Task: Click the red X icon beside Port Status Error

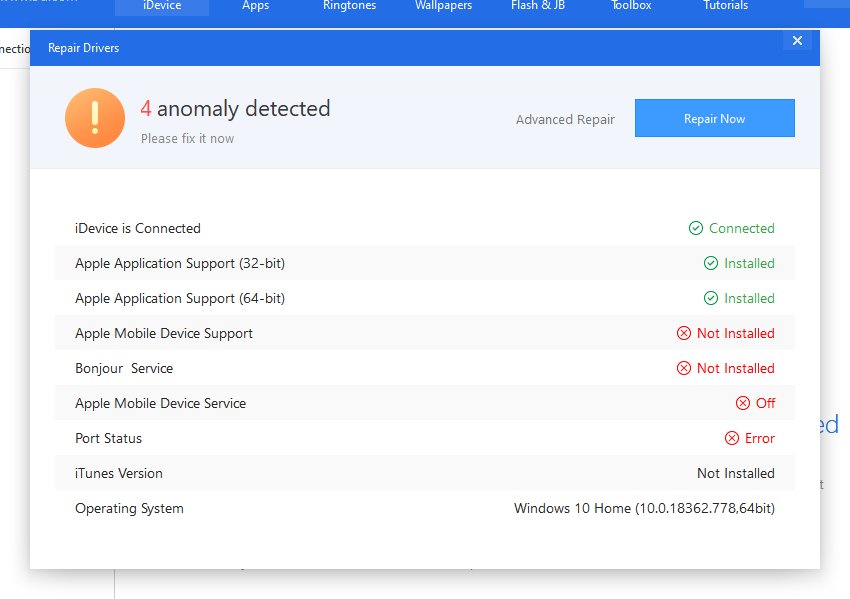Action: [x=732, y=438]
